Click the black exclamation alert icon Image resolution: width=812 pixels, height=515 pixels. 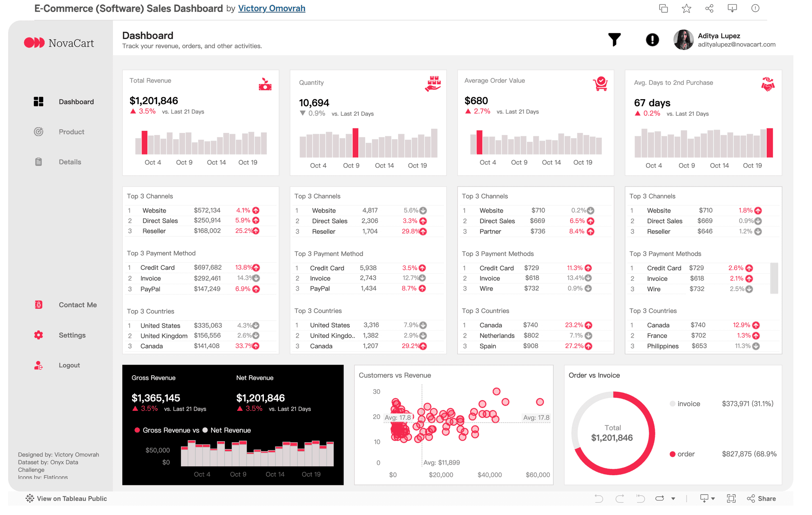coord(652,40)
